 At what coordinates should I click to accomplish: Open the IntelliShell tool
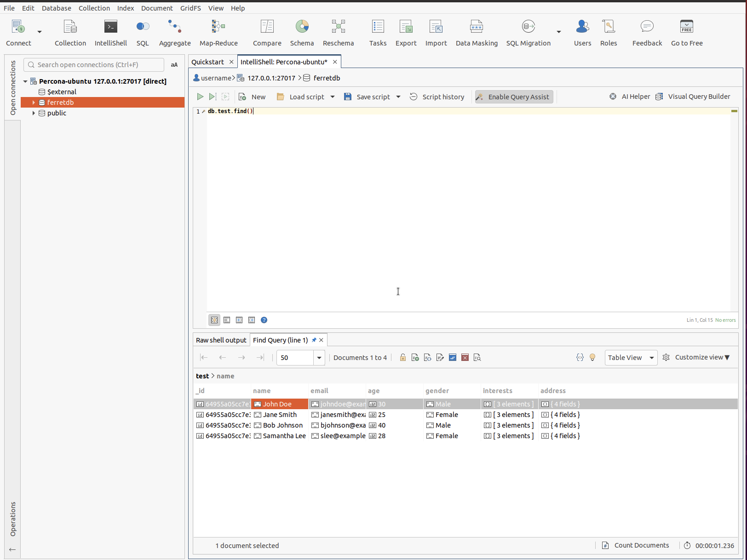(110, 32)
